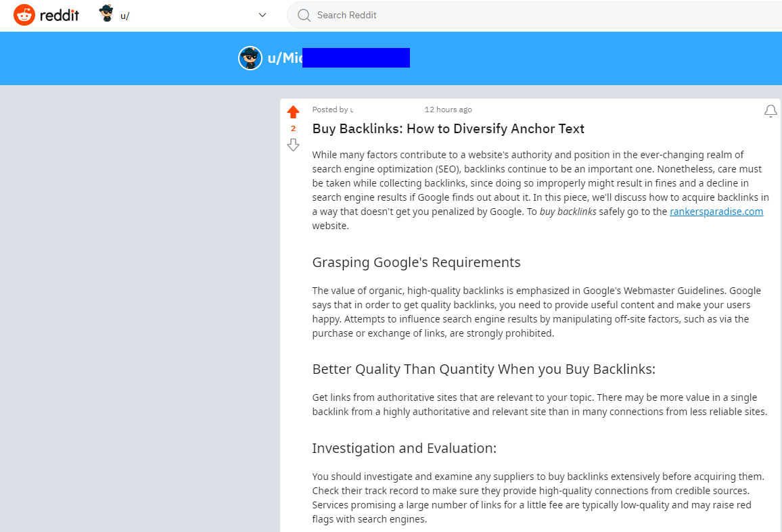Click inside the Search Reddit field
782x532 pixels.
pos(406,15)
